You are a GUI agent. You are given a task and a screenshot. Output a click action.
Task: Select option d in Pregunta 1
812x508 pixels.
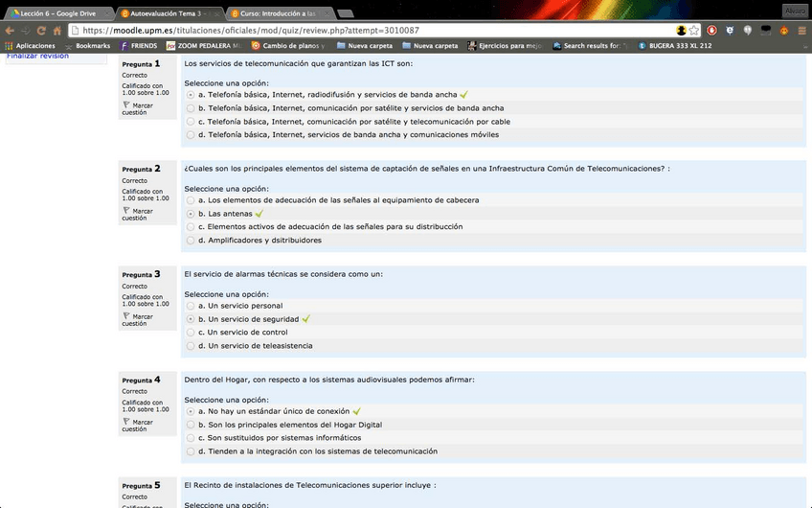pos(191,135)
